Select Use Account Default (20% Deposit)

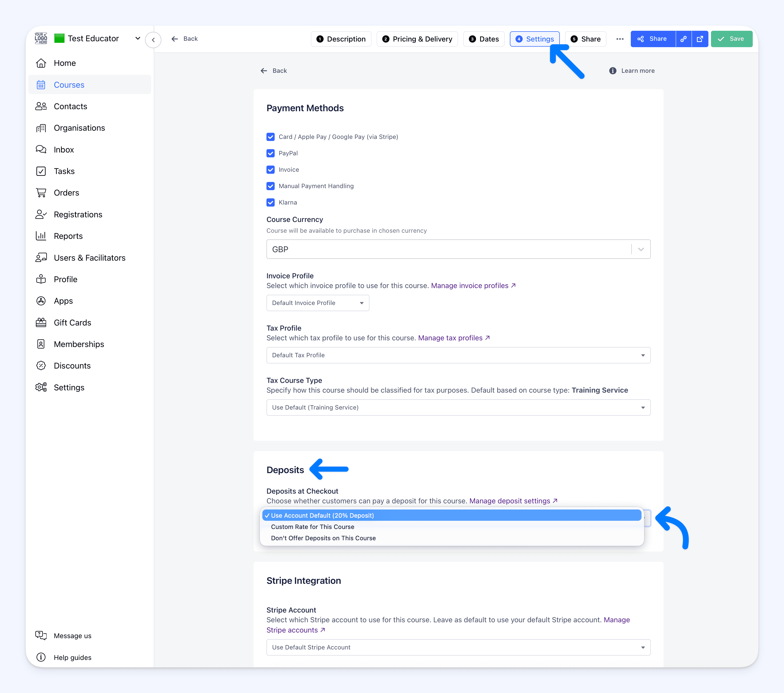coord(452,515)
